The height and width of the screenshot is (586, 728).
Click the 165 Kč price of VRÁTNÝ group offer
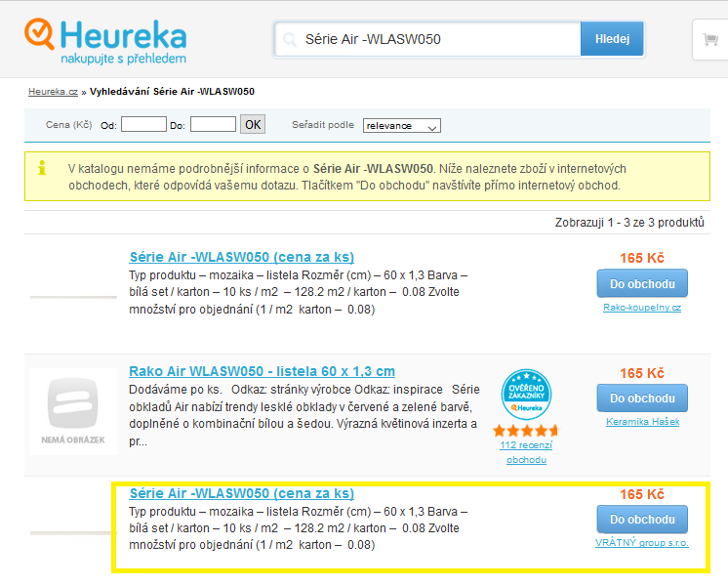click(642, 494)
